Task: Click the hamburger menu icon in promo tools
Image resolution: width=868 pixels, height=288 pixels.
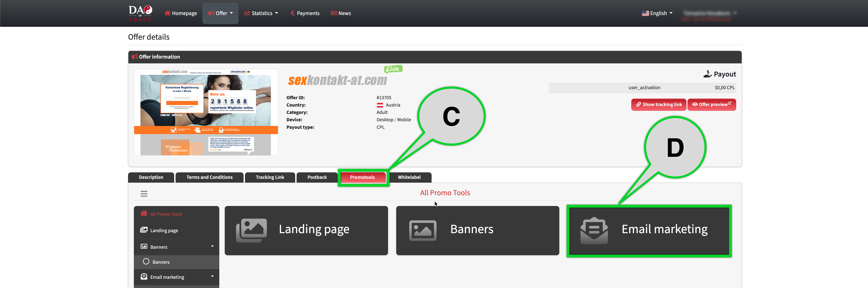Action: pyautogui.click(x=144, y=194)
